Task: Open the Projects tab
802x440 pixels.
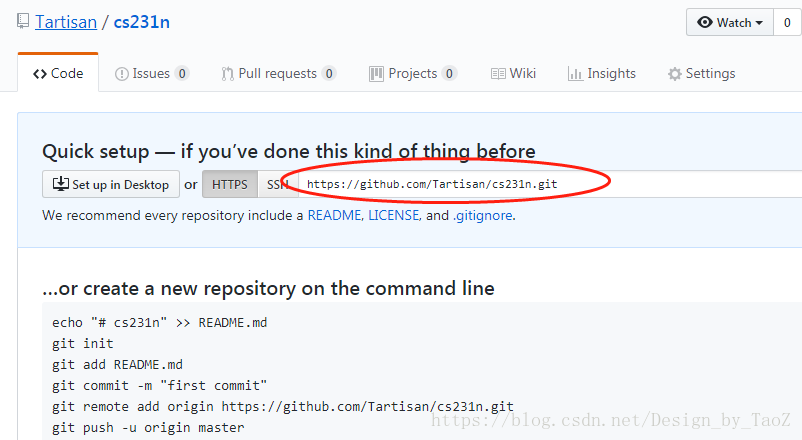Action: point(413,73)
